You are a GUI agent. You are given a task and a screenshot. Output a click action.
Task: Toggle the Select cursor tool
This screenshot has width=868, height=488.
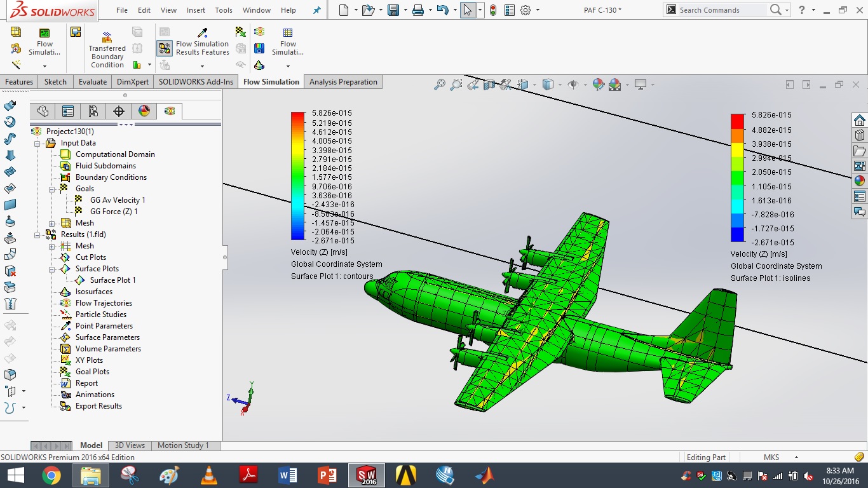coord(468,10)
